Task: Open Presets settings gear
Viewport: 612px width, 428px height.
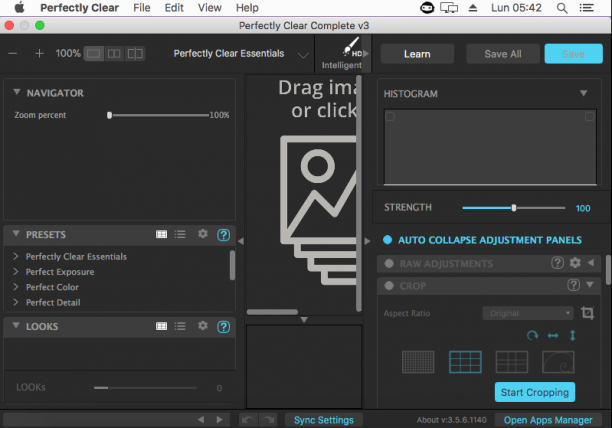Action: tap(203, 234)
